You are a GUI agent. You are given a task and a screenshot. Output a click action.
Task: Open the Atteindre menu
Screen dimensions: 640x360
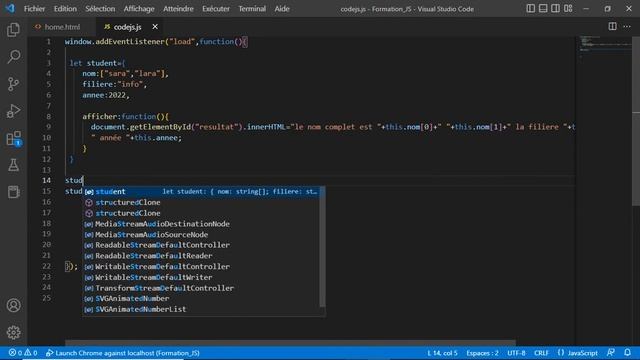coord(178,9)
